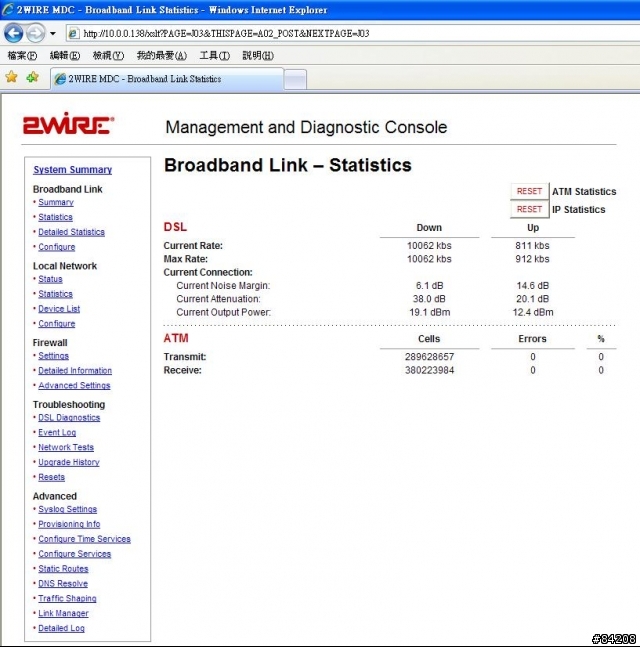This screenshot has width=640, height=647.
Task: Click the 2Wire logo
Action: coord(68,123)
